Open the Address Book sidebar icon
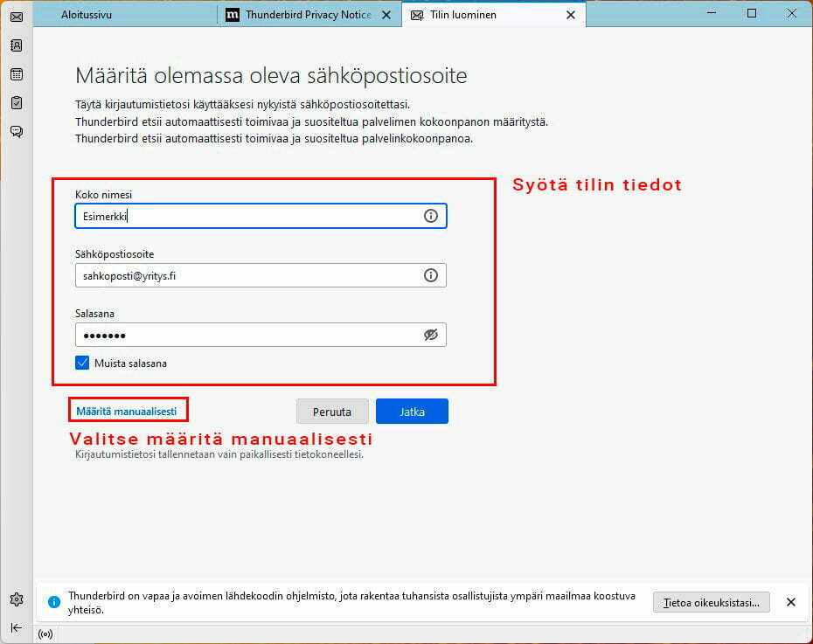 17,45
